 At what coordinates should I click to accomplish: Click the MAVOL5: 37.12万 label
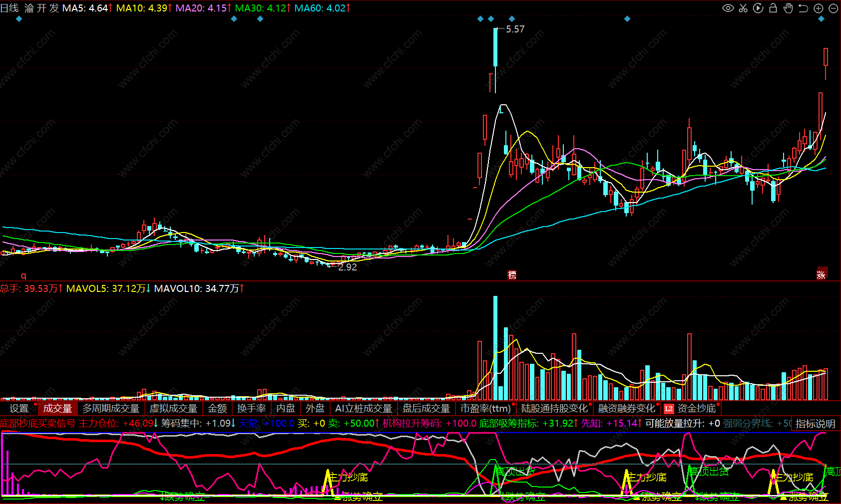pyautogui.click(x=108, y=288)
